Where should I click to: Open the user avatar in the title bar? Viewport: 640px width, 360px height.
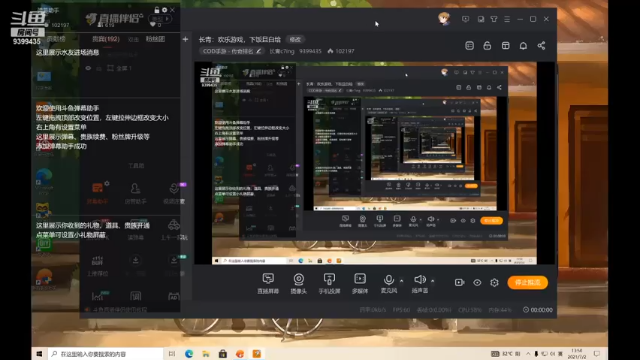(444, 19)
